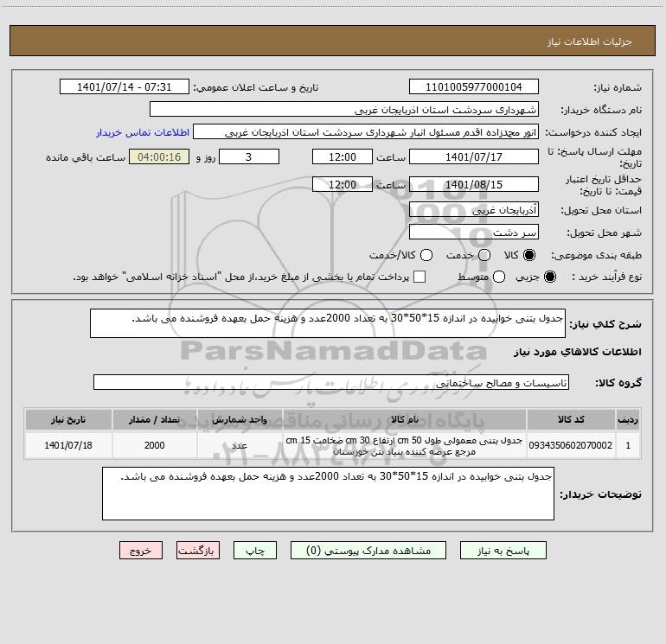Click the delivery city field سر دشت
This screenshot has width=666, height=644.
(x=474, y=233)
